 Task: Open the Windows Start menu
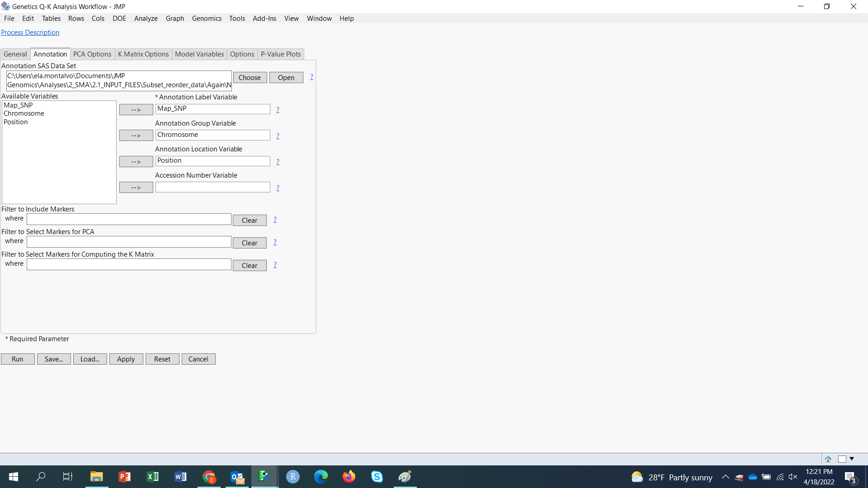point(14,477)
